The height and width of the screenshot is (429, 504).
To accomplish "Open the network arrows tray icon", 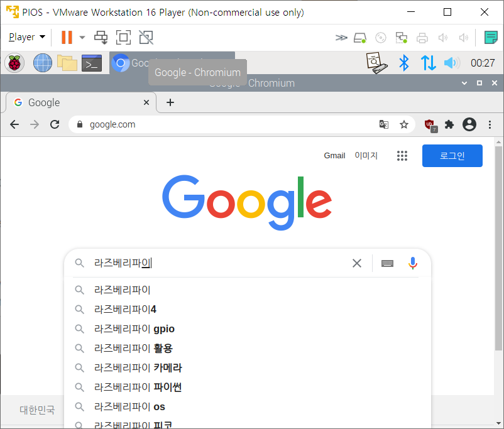I will (428, 63).
